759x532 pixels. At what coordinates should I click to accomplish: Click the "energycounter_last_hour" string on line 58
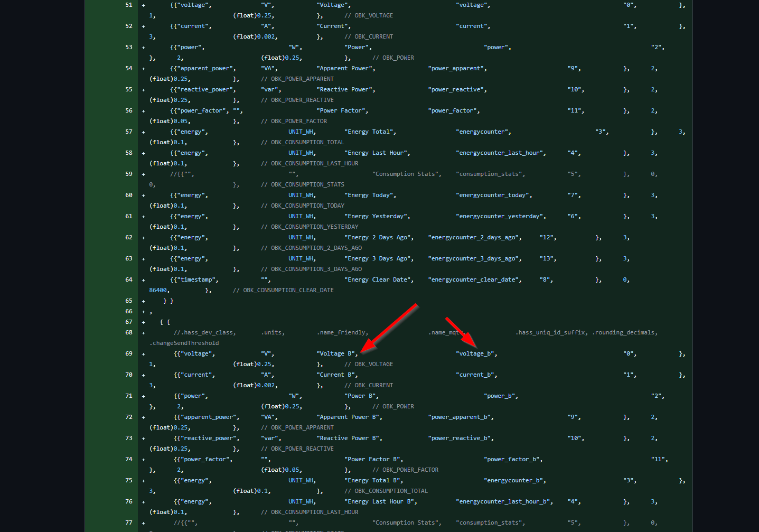coord(500,153)
